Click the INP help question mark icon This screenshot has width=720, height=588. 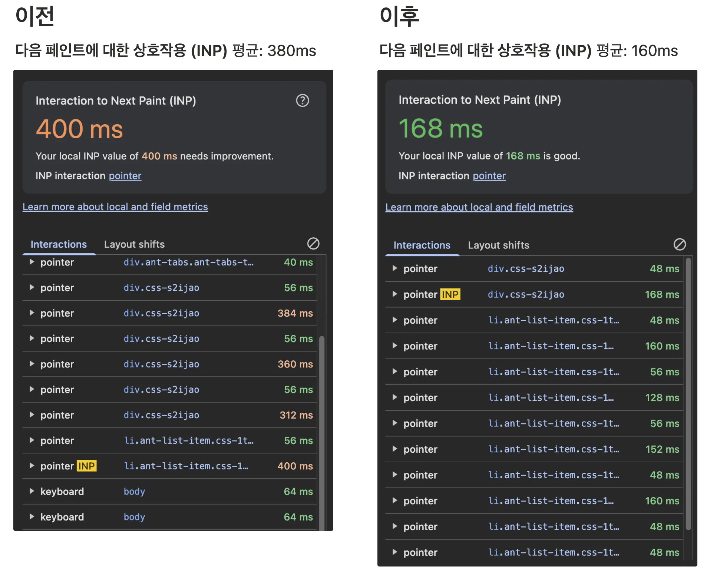pos(302,100)
